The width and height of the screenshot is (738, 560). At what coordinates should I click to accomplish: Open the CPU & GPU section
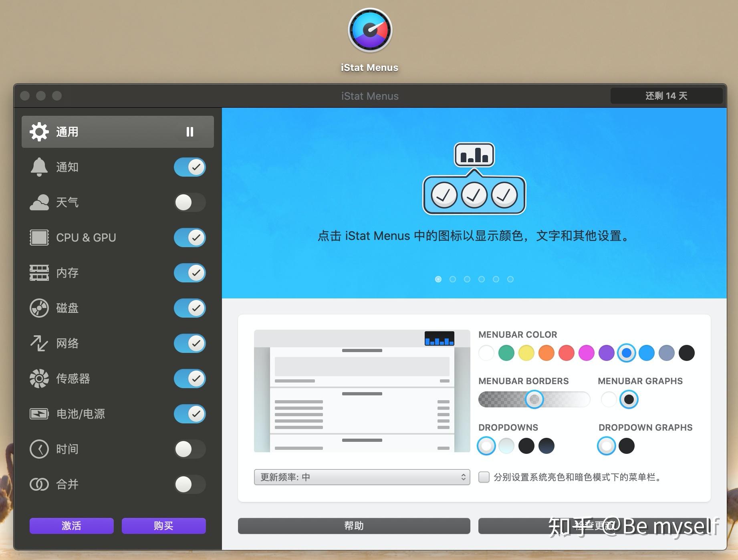[118, 238]
